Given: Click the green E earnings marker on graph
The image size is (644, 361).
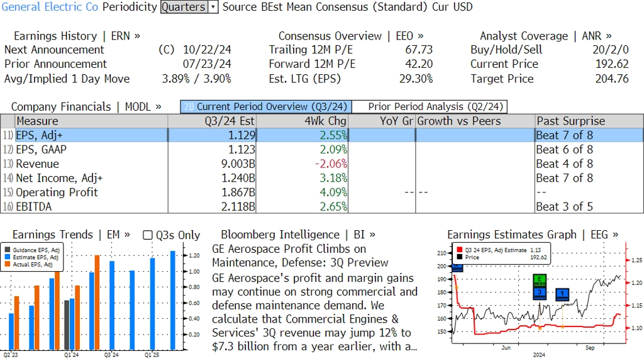Looking at the screenshot, I should [x=540, y=280].
